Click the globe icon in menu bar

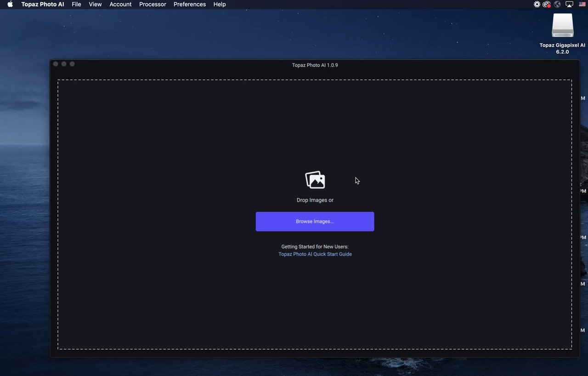click(557, 4)
